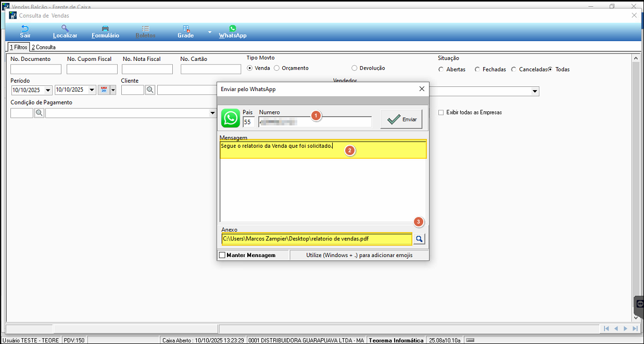Go to the last record navigation icon
This screenshot has width=644, height=344.
pyautogui.click(x=635, y=328)
